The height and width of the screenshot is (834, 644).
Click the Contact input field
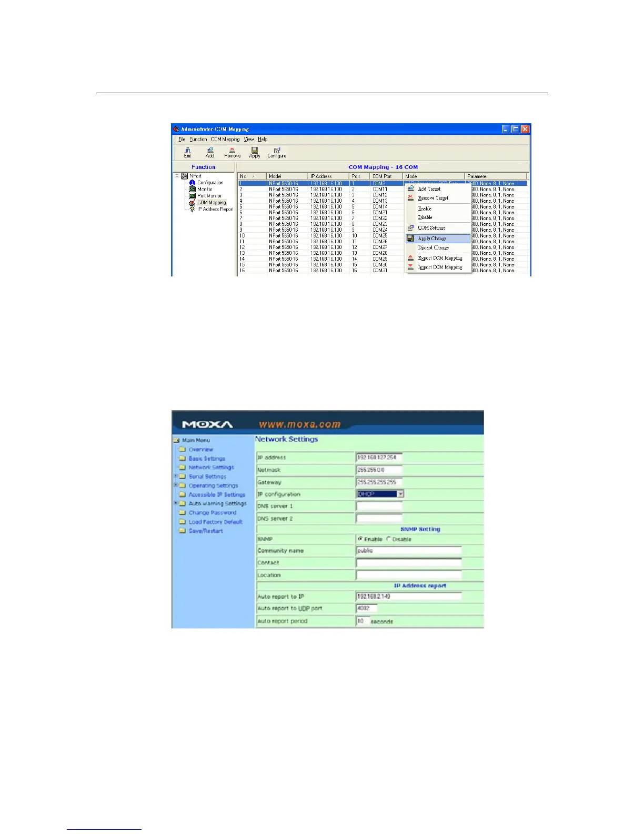(x=409, y=563)
